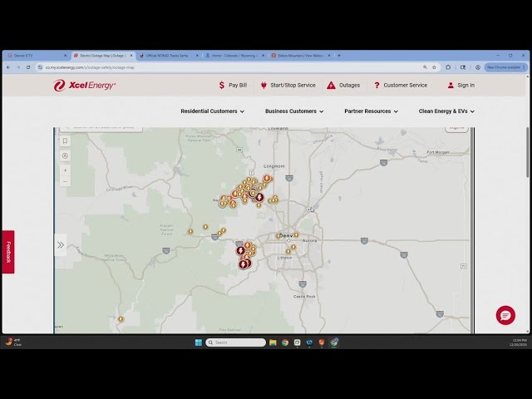Switch to the Denver 8 TV tab
532x399 pixels.
[37, 56]
